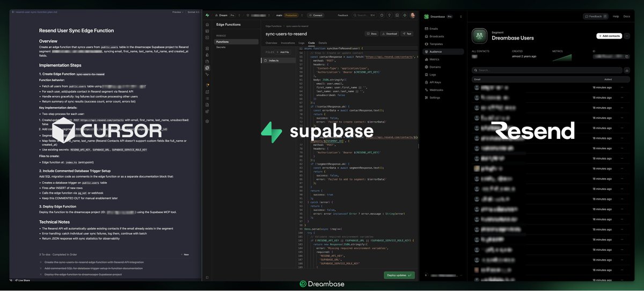Click the Dreambase Users segment icon

479,36
